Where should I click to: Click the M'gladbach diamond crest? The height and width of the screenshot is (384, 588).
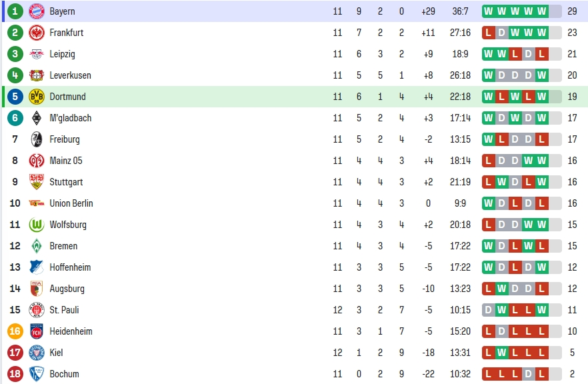point(37,118)
